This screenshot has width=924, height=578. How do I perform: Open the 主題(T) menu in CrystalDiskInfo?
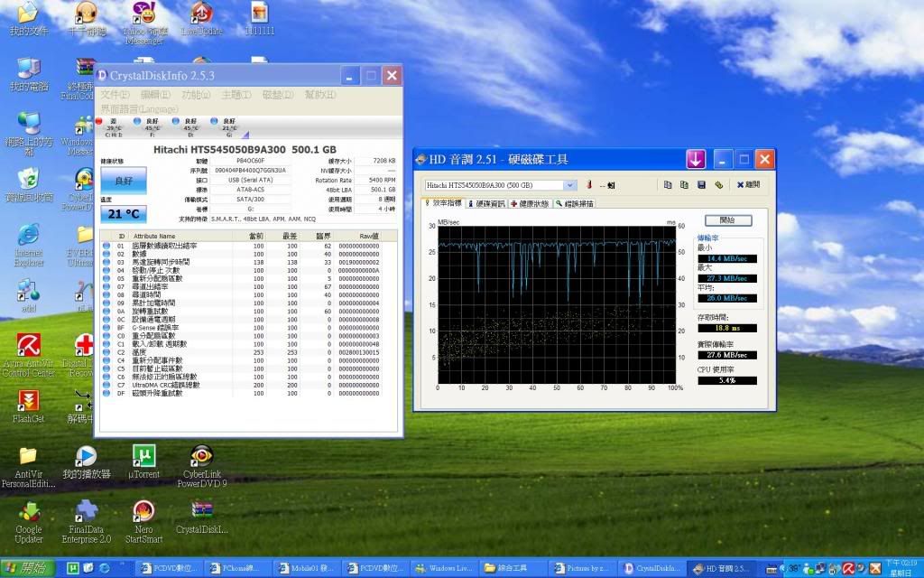(236, 94)
